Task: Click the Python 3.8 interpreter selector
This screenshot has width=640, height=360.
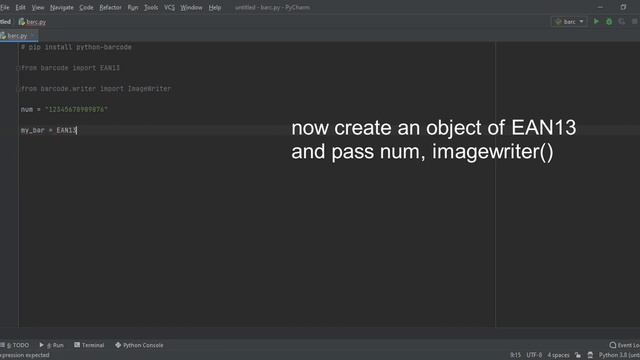Action: pyautogui.click(x=619, y=355)
